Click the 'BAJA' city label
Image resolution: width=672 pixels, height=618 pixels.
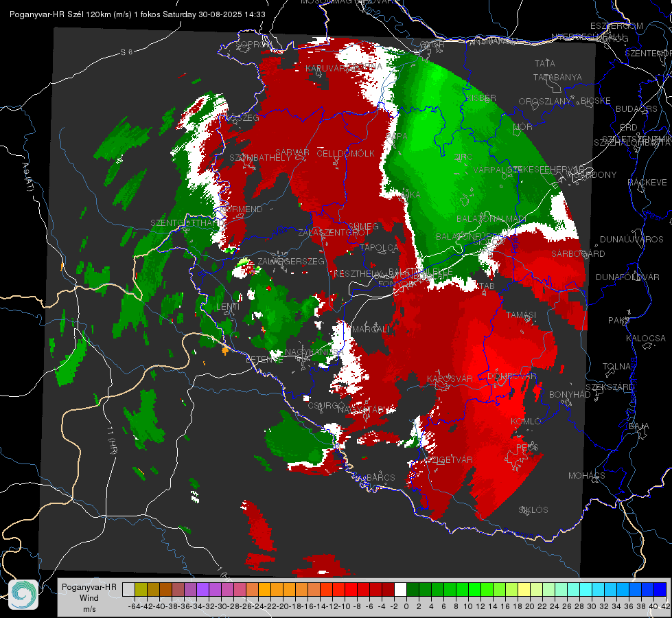click(x=639, y=426)
